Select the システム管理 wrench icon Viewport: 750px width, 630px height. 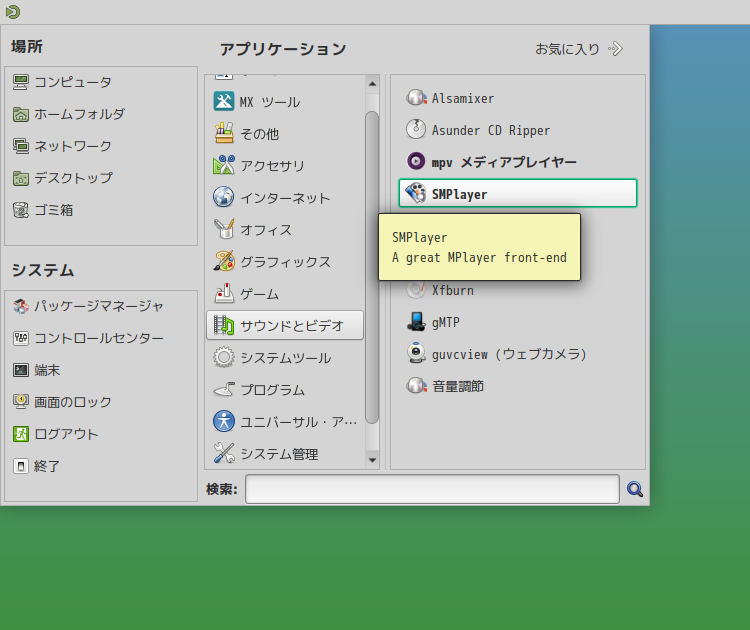[x=224, y=453]
